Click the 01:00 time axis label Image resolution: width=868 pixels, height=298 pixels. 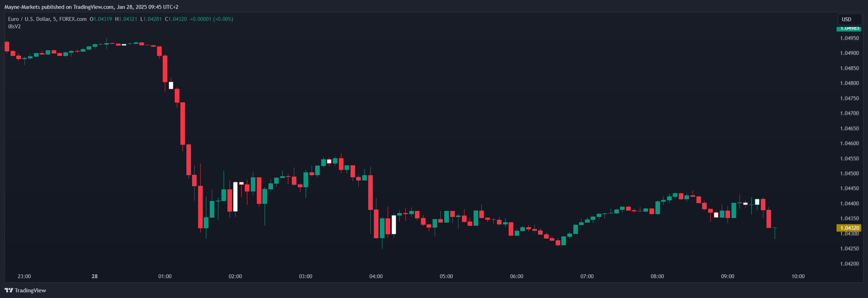[165, 276]
